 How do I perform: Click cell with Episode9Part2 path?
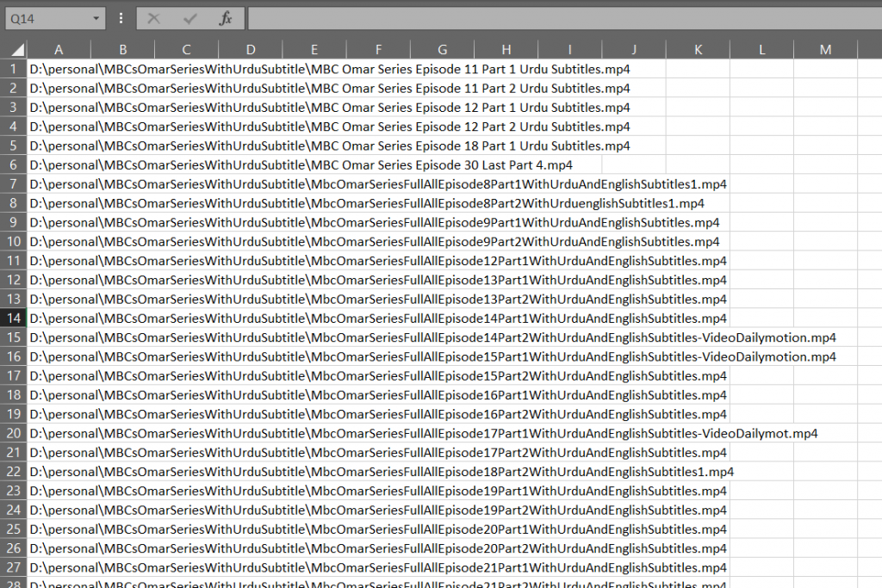coord(375,242)
